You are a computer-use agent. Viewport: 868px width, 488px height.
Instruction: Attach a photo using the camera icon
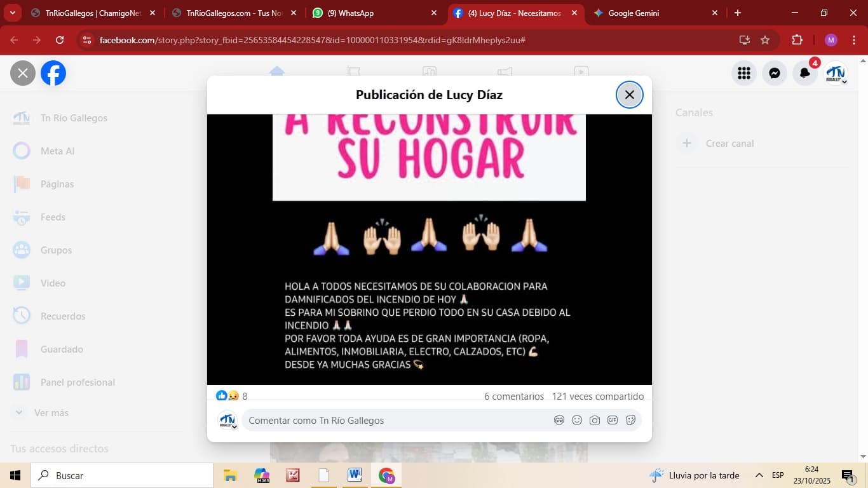pyautogui.click(x=595, y=420)
